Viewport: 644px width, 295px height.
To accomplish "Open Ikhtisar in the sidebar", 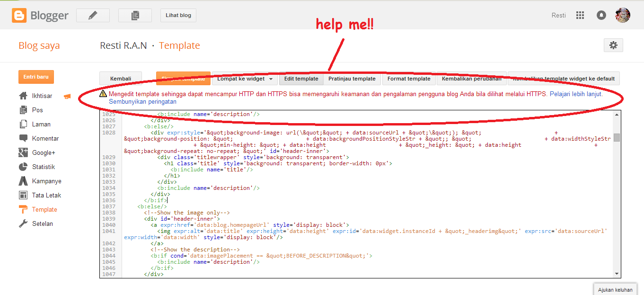I will coord(42,96).
